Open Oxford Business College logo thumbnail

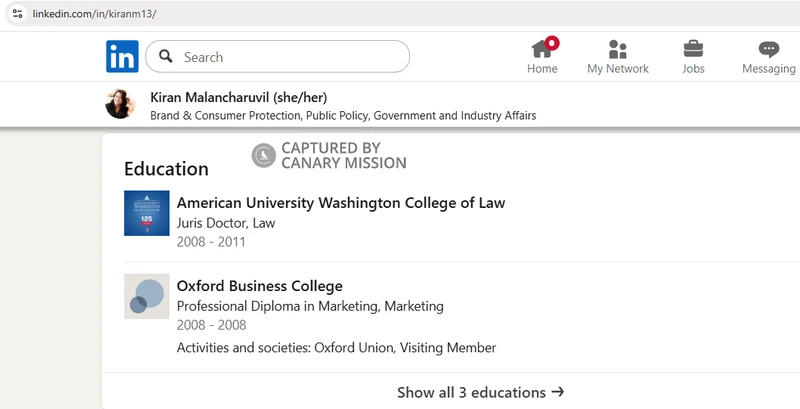(147, 296)
